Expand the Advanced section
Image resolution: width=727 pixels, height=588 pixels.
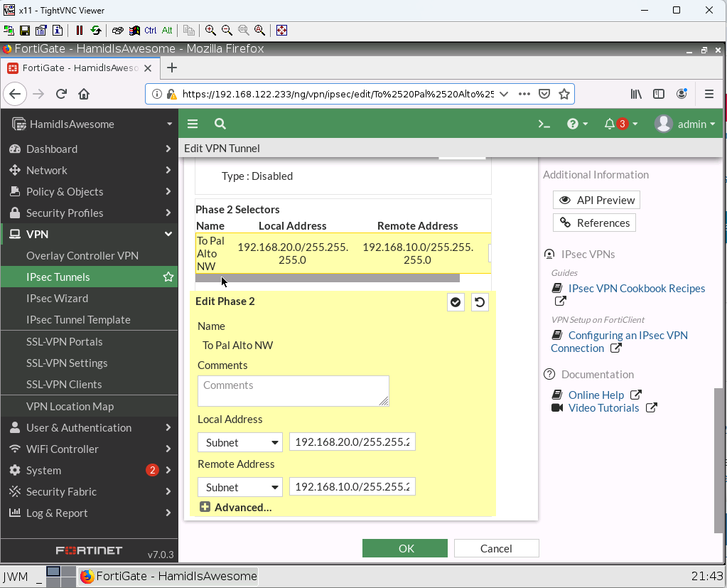click(236, 507)
